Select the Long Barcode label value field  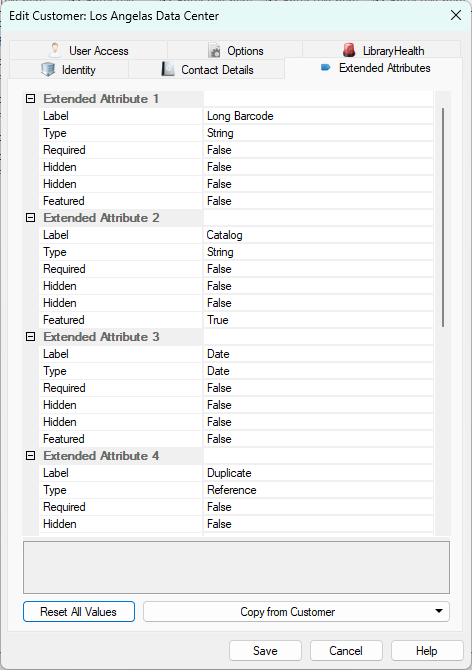pyautogui.click(x=318, y=116)
